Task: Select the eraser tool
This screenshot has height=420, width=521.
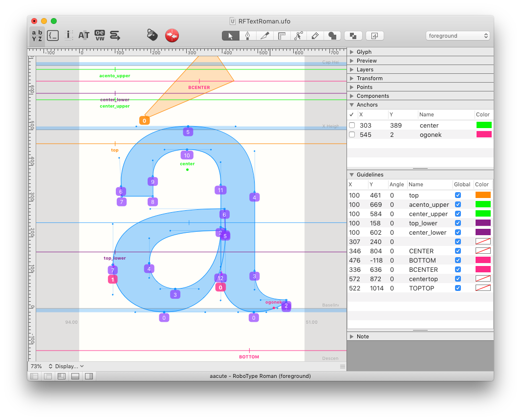Action: (315, 36)
